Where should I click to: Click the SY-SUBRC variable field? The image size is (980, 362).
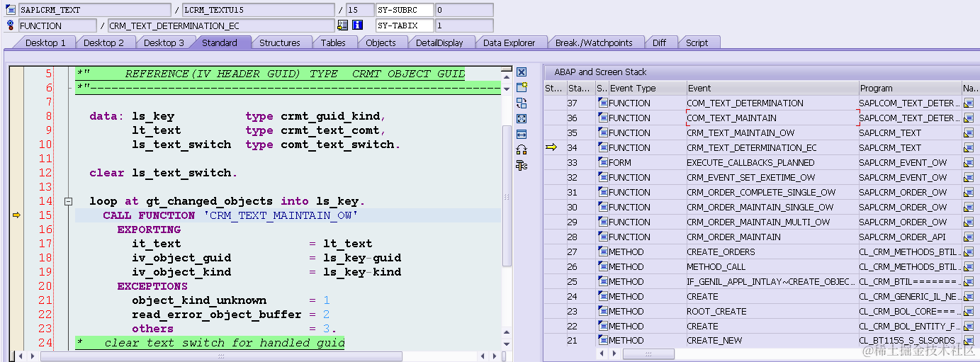(x=405, y=10)
